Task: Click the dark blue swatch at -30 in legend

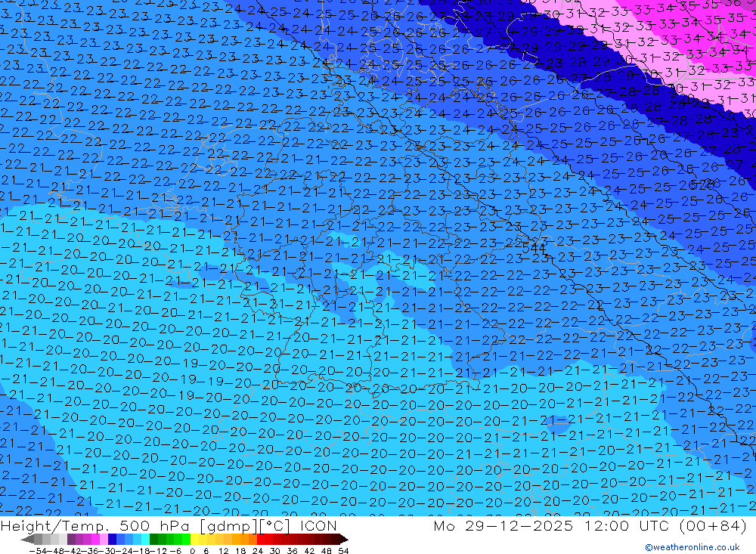Action: point(112,539)
